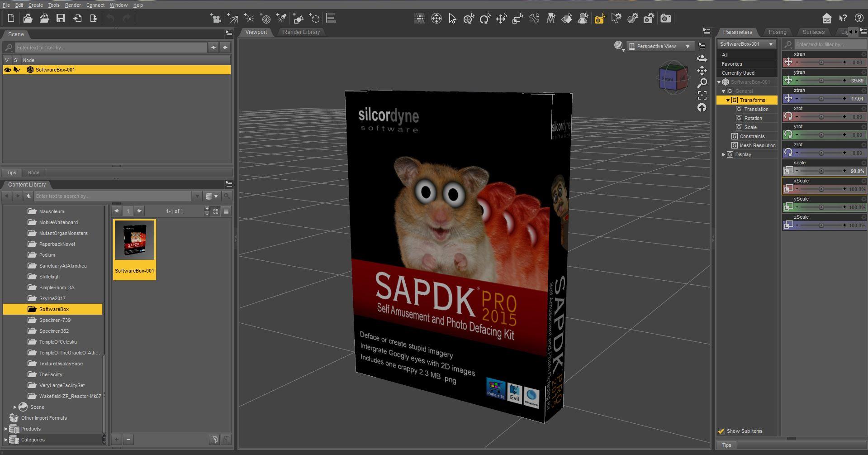
Task: Click the DS home icon in toolbar
Action: click(826, 18)
